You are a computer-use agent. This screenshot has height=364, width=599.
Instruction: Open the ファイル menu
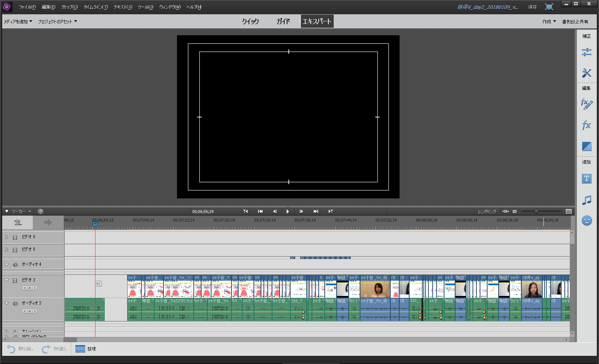pyautogui.click(x=27, y=7)
